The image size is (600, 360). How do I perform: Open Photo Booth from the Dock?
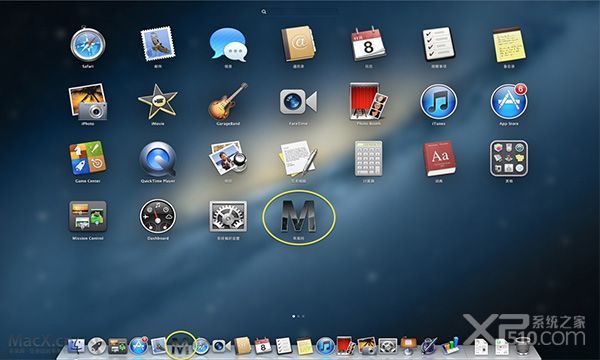tap(346, 345)
